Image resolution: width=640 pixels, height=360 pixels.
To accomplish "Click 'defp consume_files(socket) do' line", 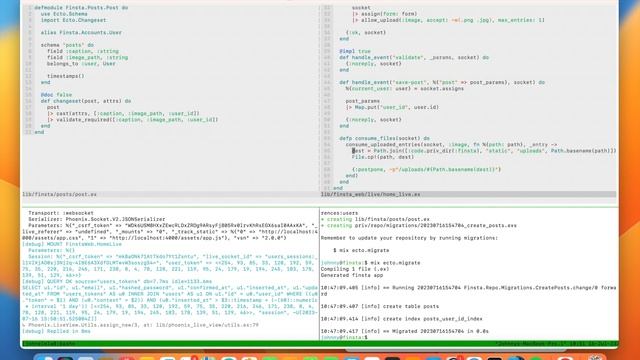I will pos(384,138).
